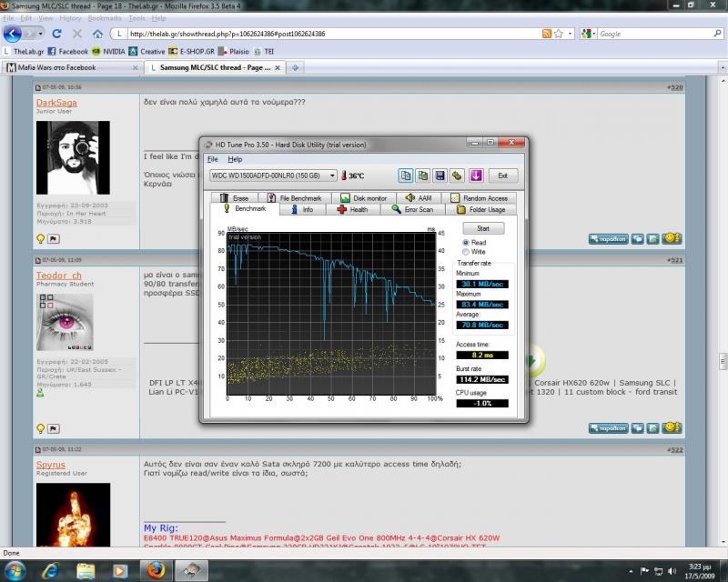Open Teodor_ch's user profile link
Viewport: 728px width, 582px height.
tap(59, 276)
